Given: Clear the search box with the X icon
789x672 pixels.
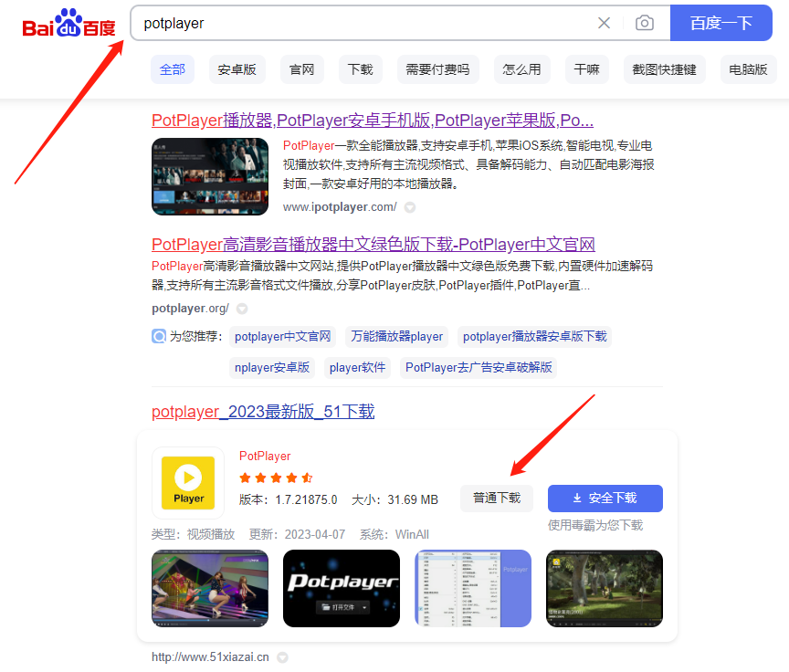Looking at the screenshot, I should tap(604, 23).
